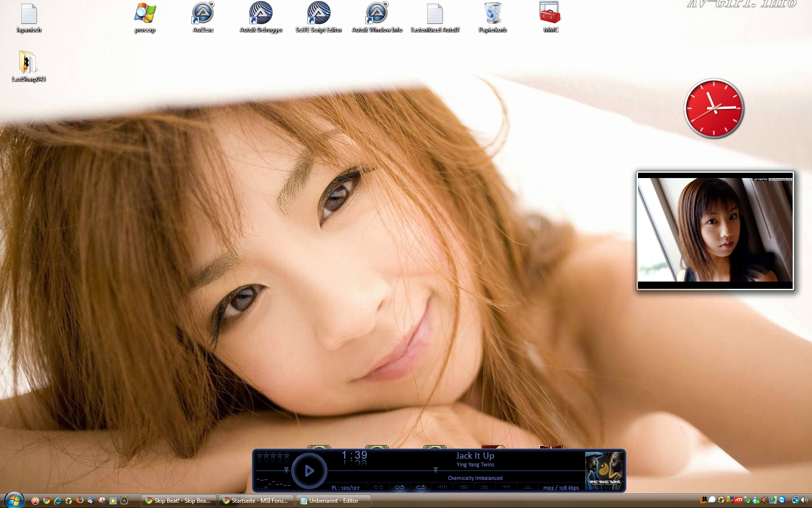Open the Aut2exe desktop shortcut
The height and width of the screenshot is (508, 812).
point(203,15)
